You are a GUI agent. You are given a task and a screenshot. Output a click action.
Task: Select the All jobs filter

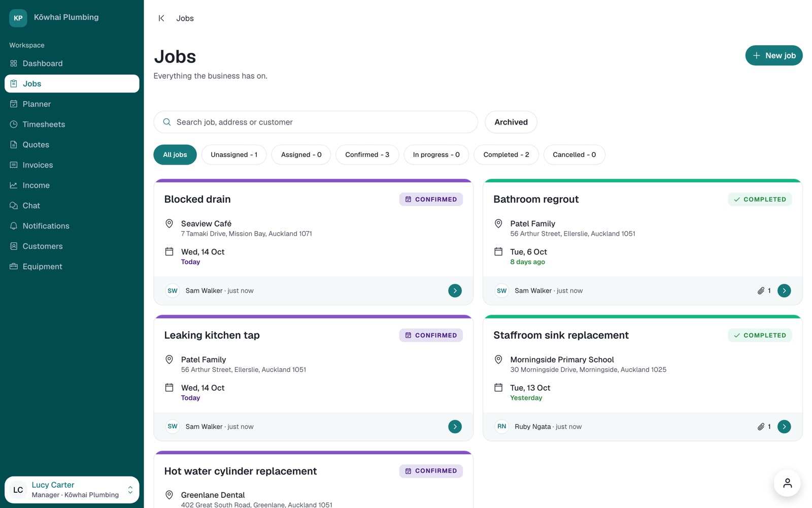(175, 155)
